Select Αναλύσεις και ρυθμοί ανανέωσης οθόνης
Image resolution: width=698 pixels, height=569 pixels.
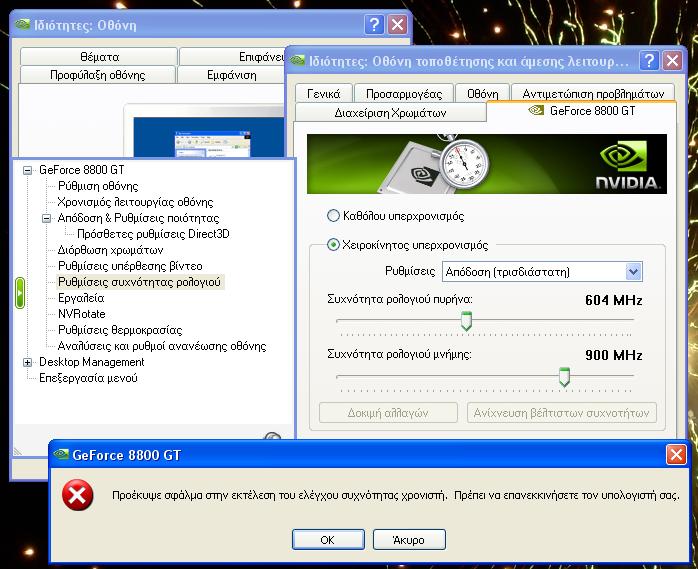162,346
